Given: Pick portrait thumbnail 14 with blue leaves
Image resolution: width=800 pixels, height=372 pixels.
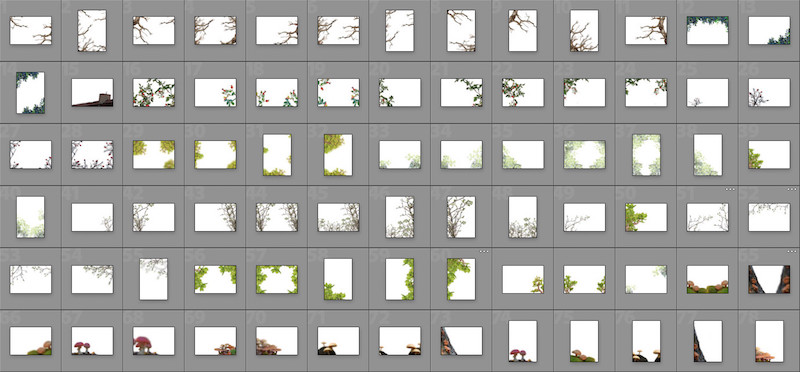Looking at the screenshot, I should coord(31,92).
